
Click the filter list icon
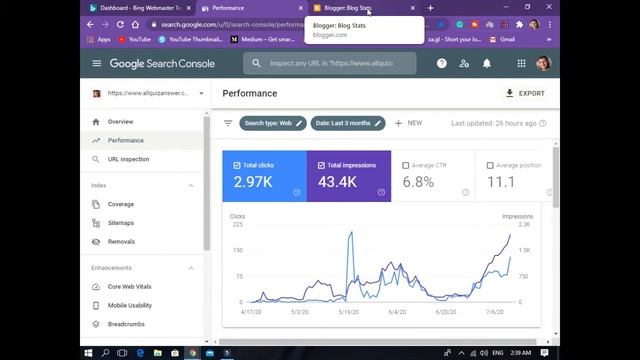228,123
